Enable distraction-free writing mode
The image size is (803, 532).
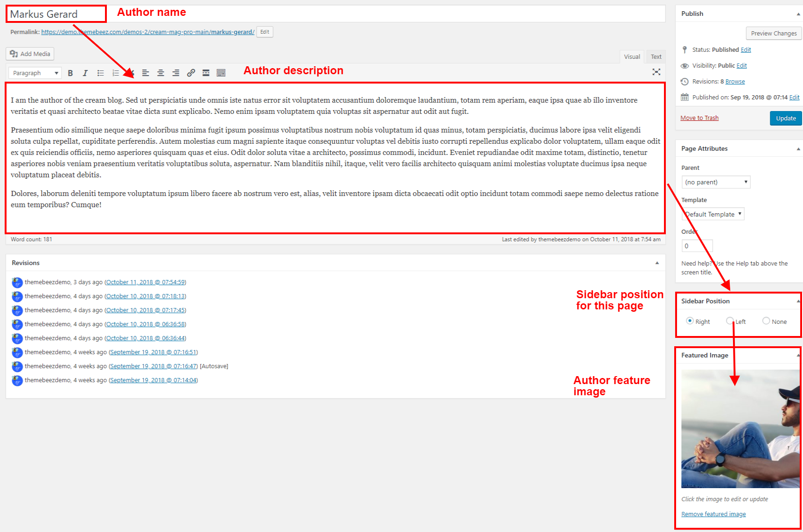(x=656, y=72)
